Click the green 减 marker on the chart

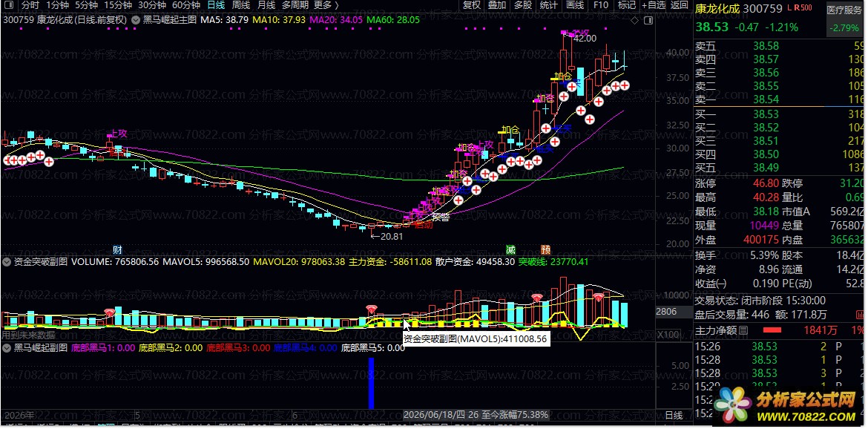tap(510, 249)
